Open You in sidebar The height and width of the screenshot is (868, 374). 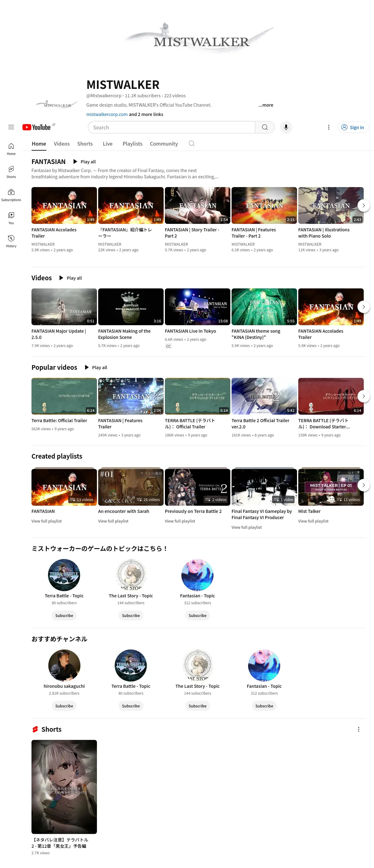pos(11,218)
